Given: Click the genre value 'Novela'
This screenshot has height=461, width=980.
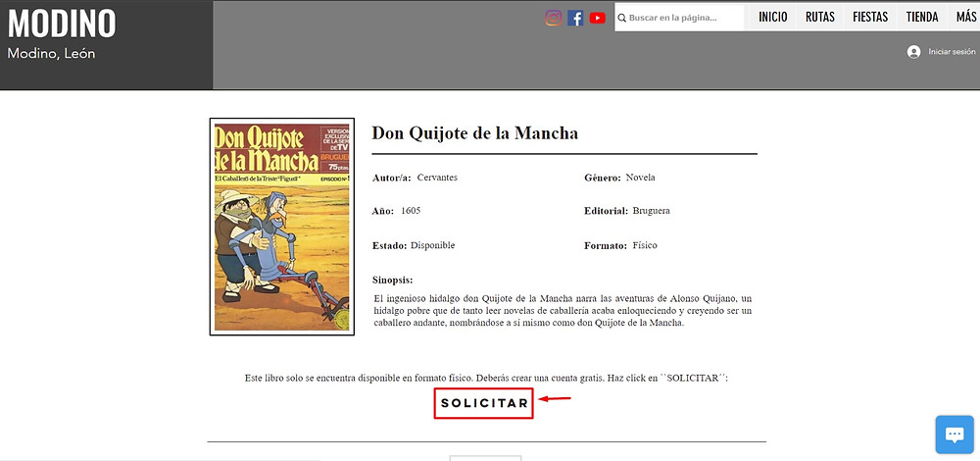Looking at the screenshot, I should tap(640, 178).
